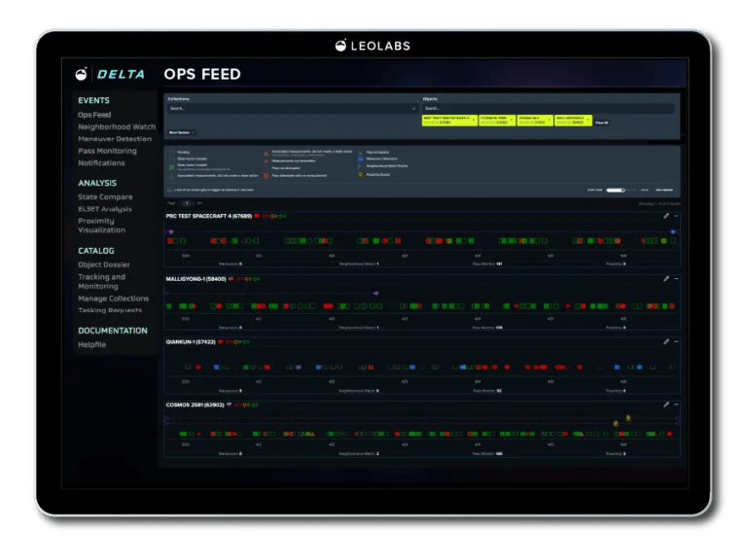747x560 pixels.
Task: Expand the More Options control
Action: click(181, 132)
